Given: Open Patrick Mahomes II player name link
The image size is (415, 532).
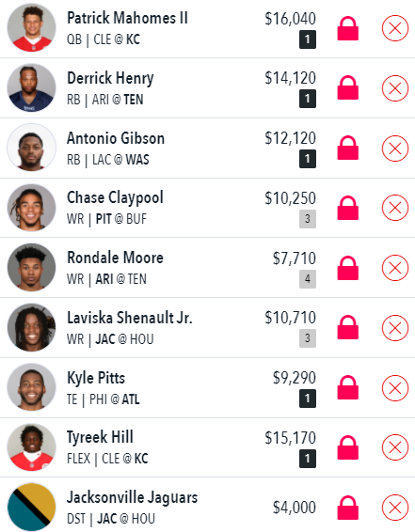Looking at the screenshot, I should pos(127,18).
